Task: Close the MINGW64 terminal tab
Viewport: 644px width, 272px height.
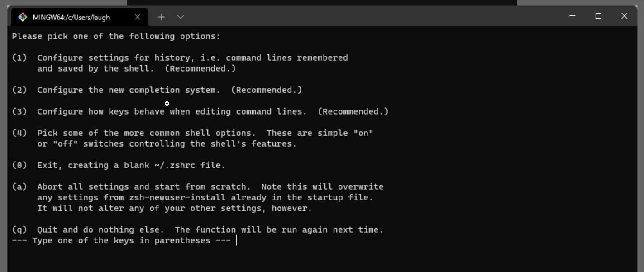Action: [x=138, y=17]
